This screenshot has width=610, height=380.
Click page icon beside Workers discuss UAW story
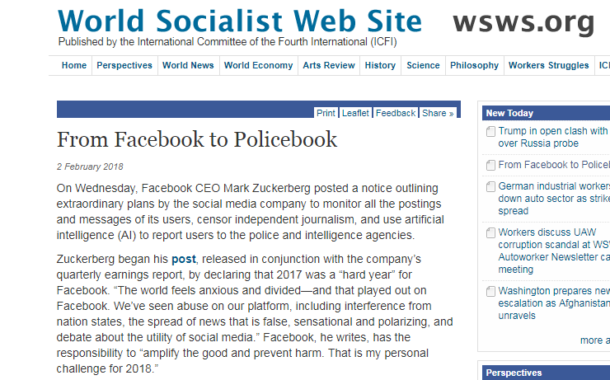pyautogui.click(x=491, y=233)
